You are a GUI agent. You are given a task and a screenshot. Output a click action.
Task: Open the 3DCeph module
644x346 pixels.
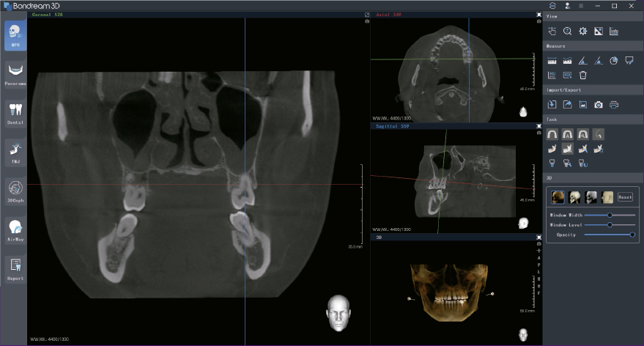coord(15,191)
